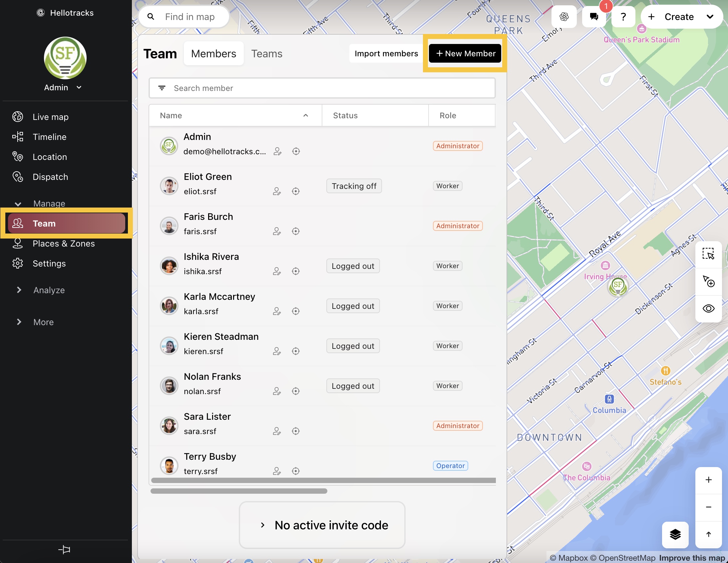Expand the Admin account dropdown

click(79, 87)
